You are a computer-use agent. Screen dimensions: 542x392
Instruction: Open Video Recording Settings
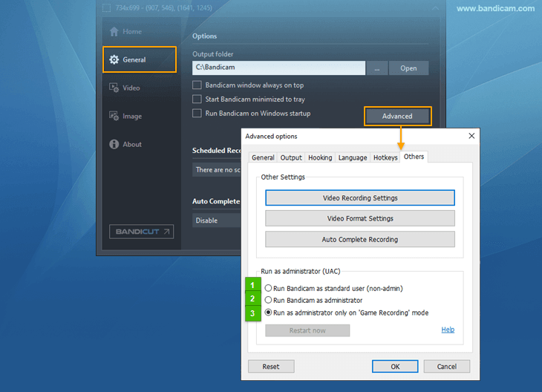[360, 197]
